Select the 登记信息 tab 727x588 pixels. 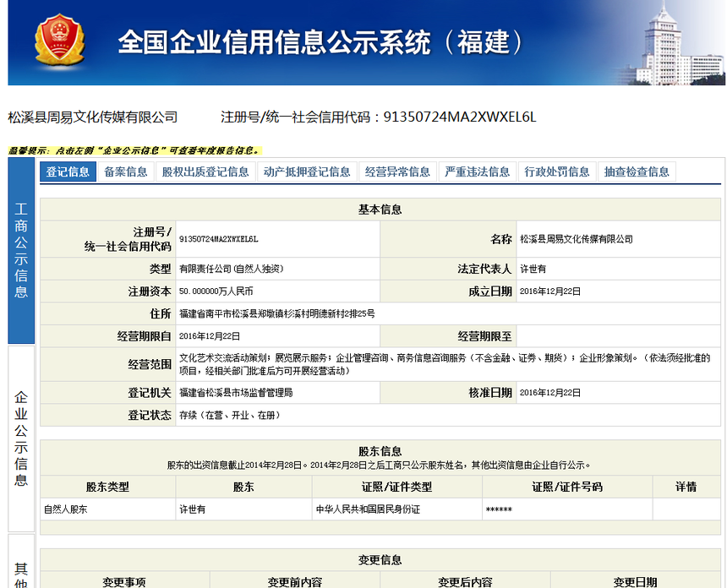68,171
